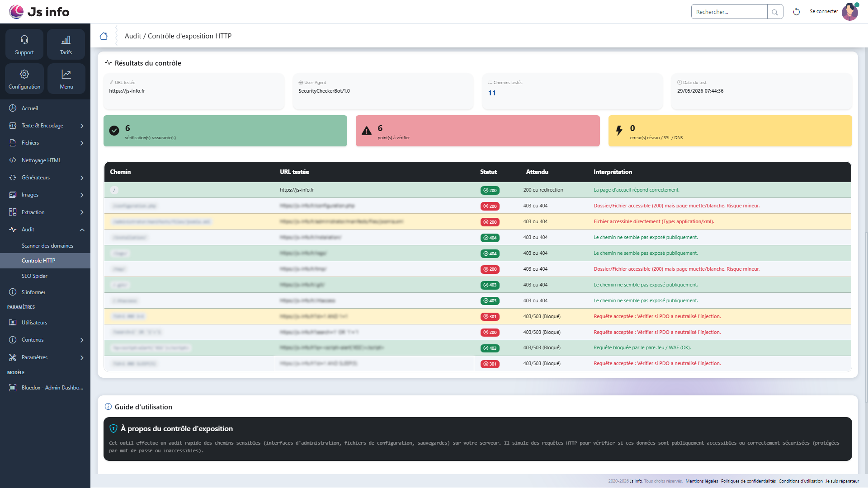Click the Texte & Encodage icon
This screenshot has width=868, height=488.
point(13,126)
